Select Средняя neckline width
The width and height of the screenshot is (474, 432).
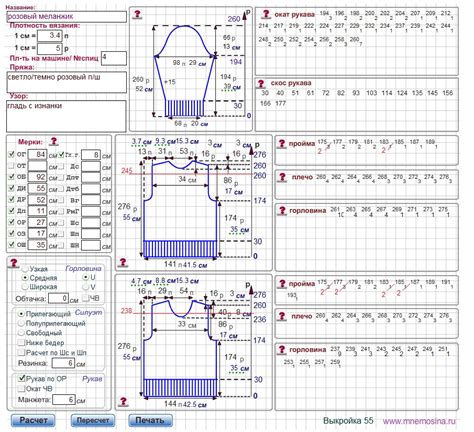[x=25, y=277]
